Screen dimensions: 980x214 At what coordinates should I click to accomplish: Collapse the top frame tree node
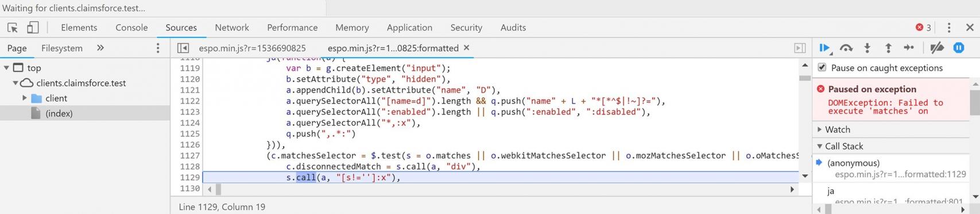click(x=6, y=68)
